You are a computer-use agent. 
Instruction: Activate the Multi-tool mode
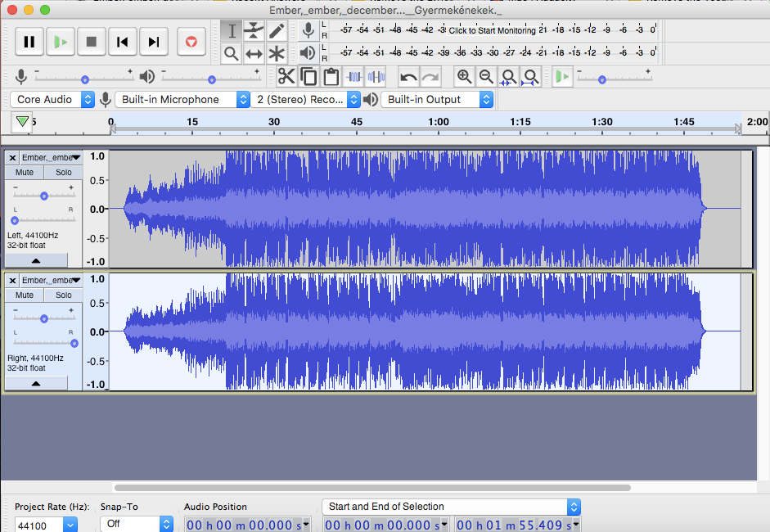[277, 54]
